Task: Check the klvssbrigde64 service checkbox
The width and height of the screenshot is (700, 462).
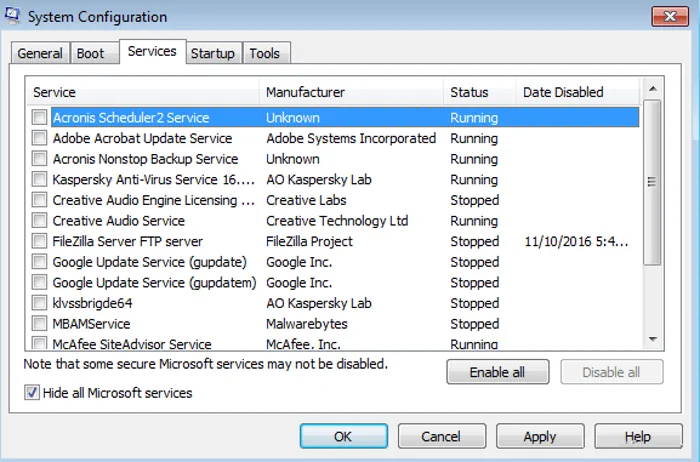Action: tap(39, 303)
